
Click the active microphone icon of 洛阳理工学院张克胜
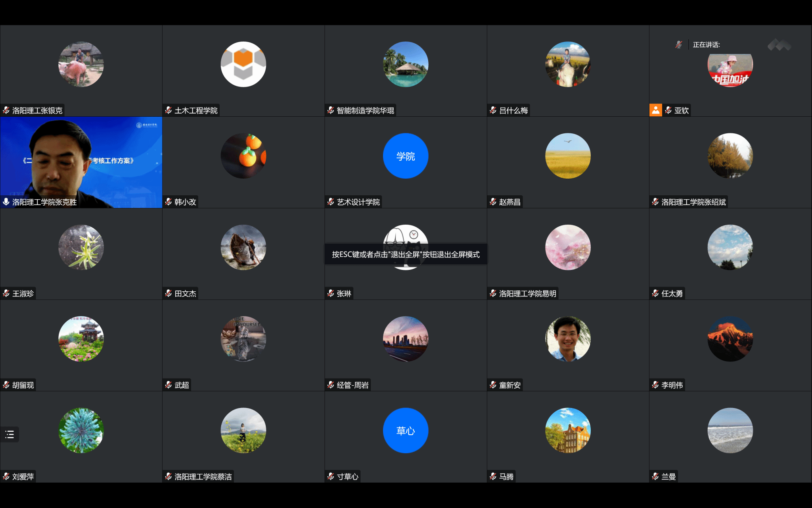(6, 202)
